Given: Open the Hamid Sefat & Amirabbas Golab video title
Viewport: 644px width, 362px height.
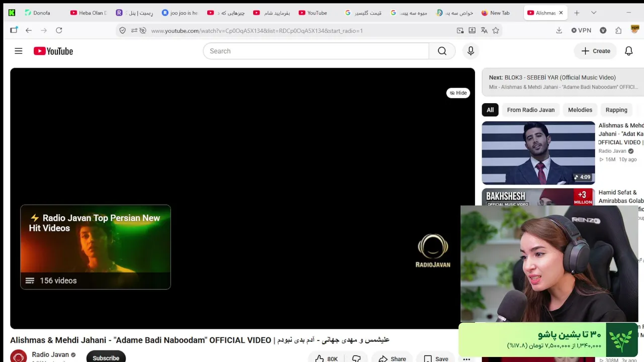Looking at the screenshot, I should pos(621,197).
